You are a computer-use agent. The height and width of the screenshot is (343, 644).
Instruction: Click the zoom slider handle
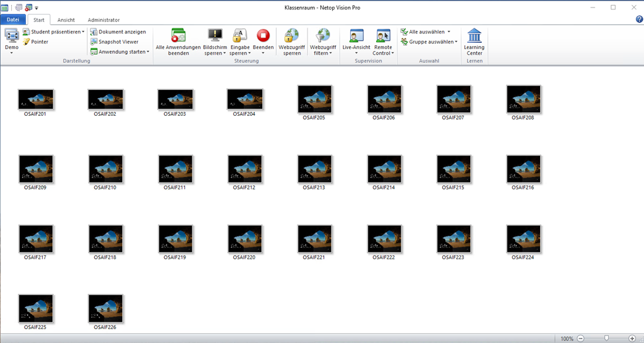pos(606,338)
